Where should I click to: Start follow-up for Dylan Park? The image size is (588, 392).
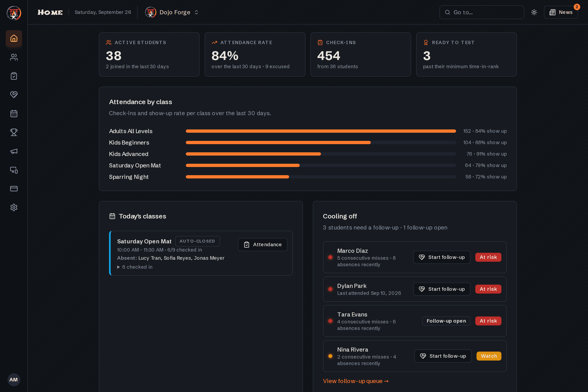[x=441, y=289]
